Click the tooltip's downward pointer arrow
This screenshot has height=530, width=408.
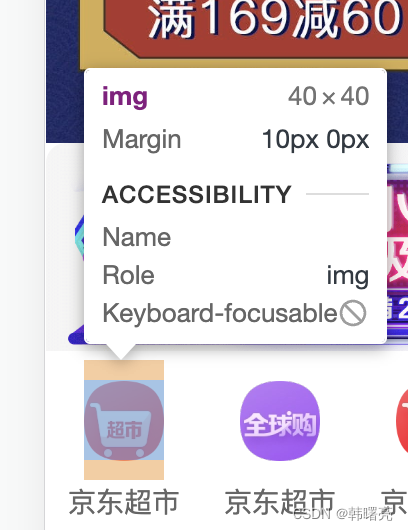click(121, 352)
